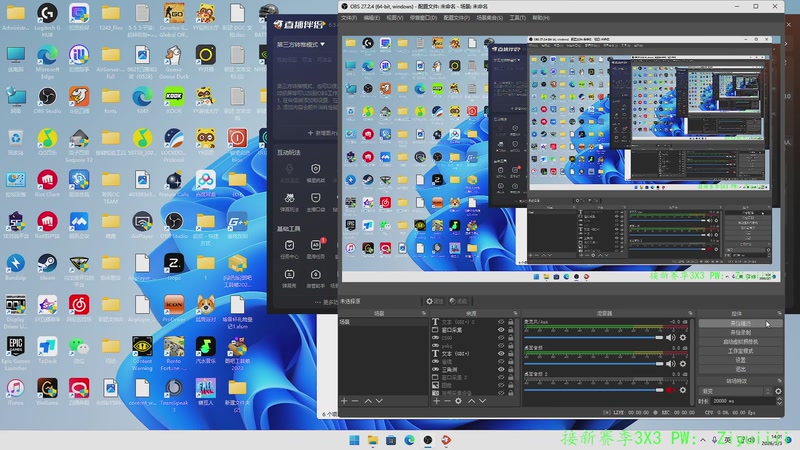
Task: Adjust 麦克风/Aux volume slider
Action: [x=593, y=337]
